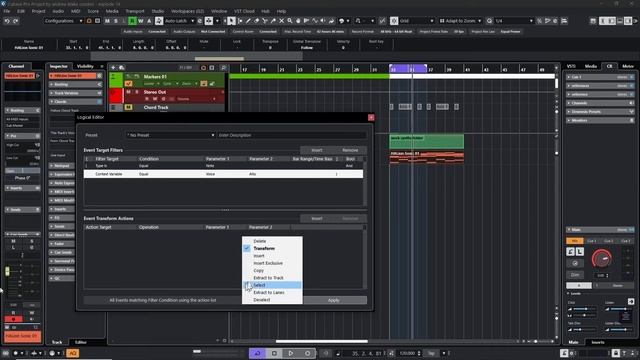Click the orange AQ button in transport
This screenshot has height=360, width=640.
[73, 353]
